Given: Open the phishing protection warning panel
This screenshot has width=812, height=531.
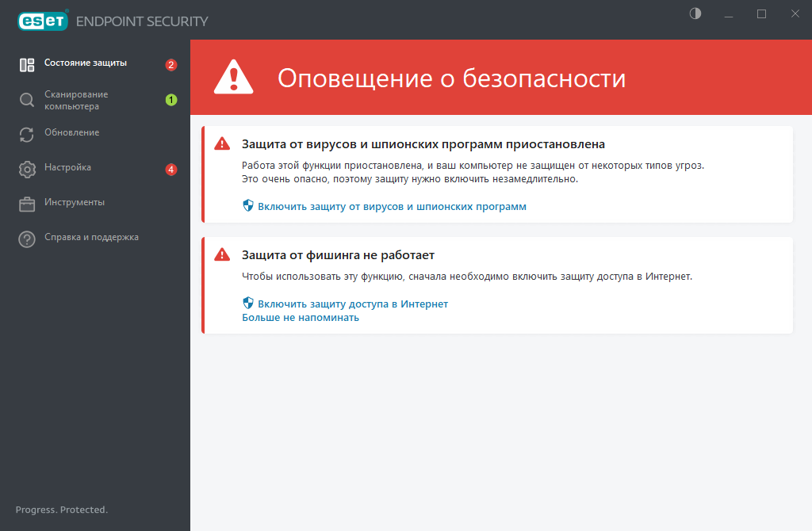Looking at the screenshot, I should tap(498, 285).
